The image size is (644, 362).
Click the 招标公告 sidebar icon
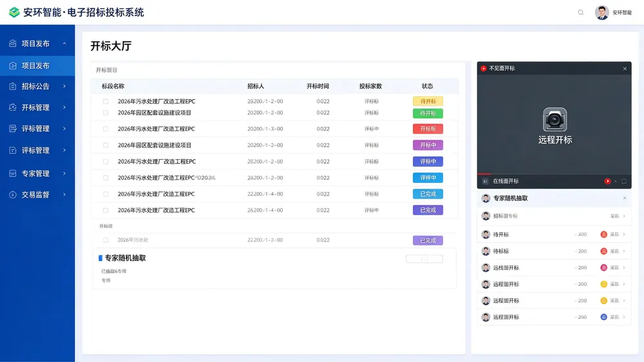point(13,86)
